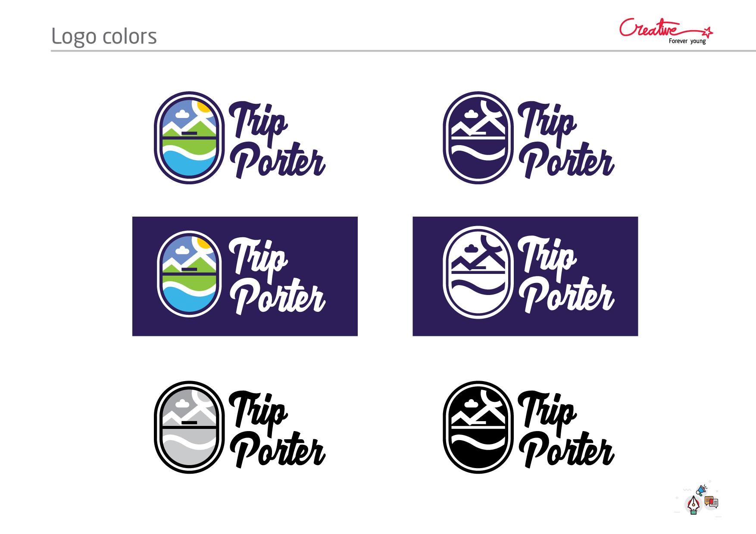
Task: Select the black Trip Porter text beside grayscale emblem
Action: [277, 430]
